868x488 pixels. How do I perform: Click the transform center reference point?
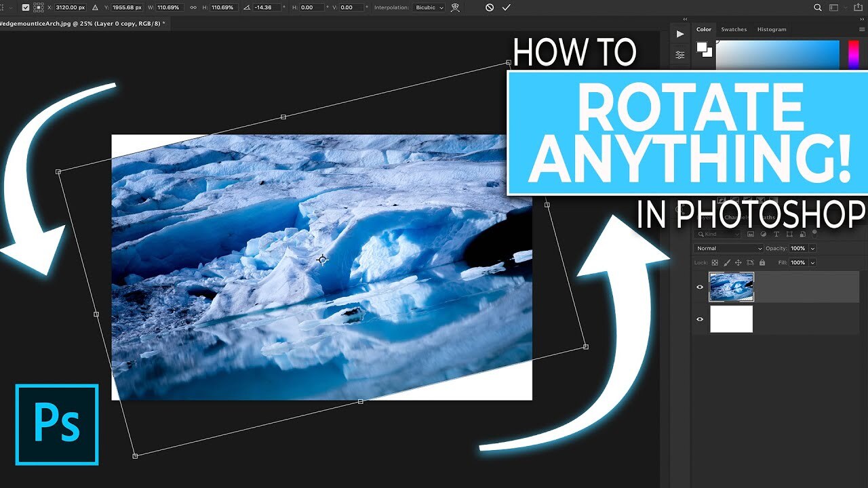322,260
